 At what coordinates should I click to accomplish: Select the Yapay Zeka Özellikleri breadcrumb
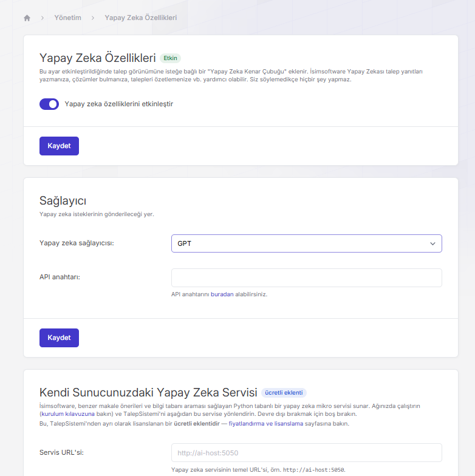pos(141,18)
